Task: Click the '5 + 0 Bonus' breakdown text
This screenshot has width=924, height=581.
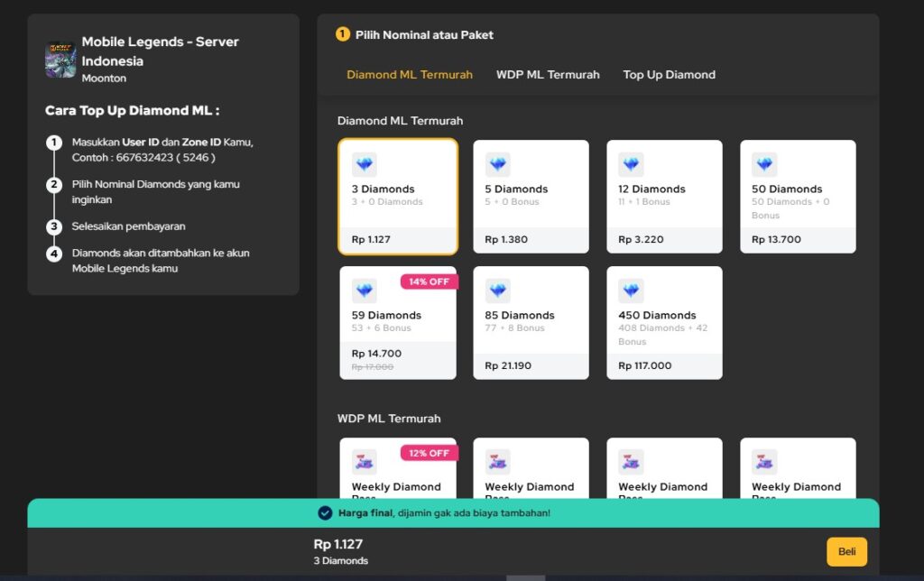Action: coord(513,201)
